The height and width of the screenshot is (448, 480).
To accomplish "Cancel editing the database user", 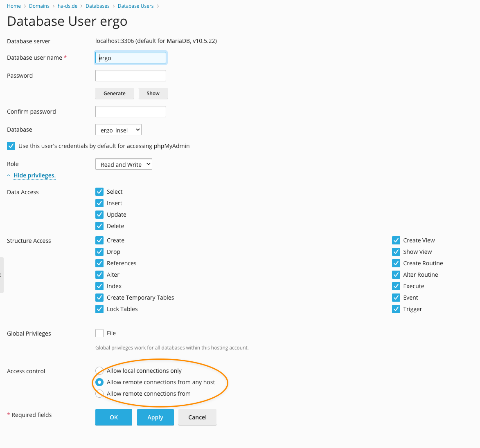I will (197, 417).
